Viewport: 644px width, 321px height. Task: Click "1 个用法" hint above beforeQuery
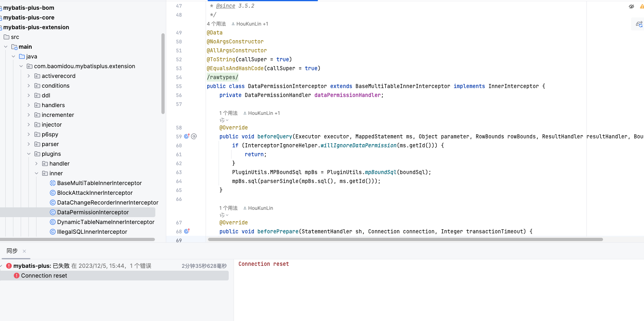(x=229, y=113)
